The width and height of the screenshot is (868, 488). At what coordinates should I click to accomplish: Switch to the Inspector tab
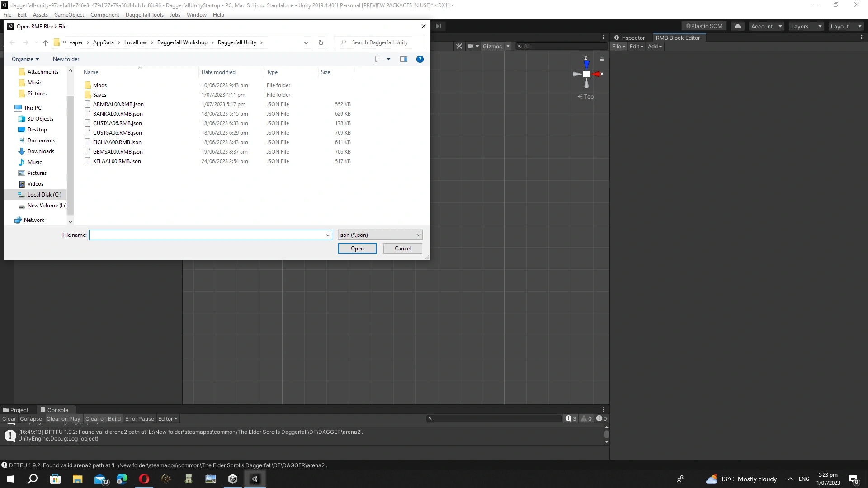click(x=629, y=38)
